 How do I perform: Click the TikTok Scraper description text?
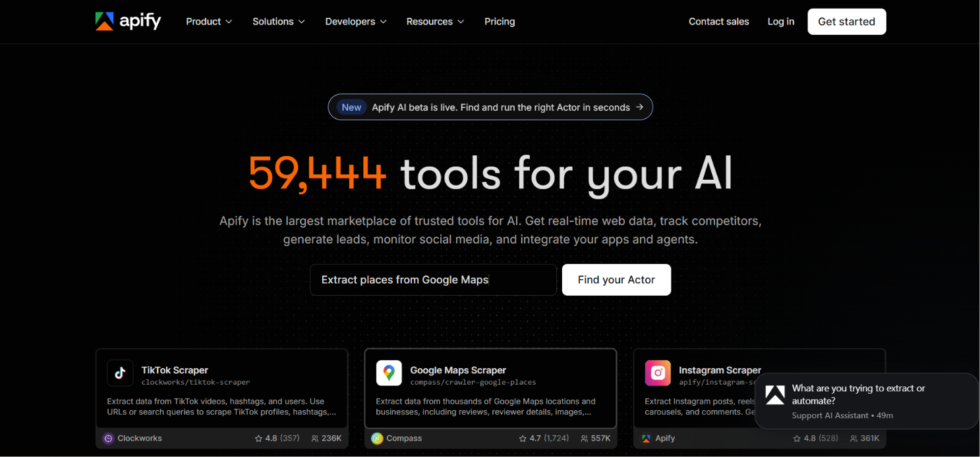tap(222, 406)
